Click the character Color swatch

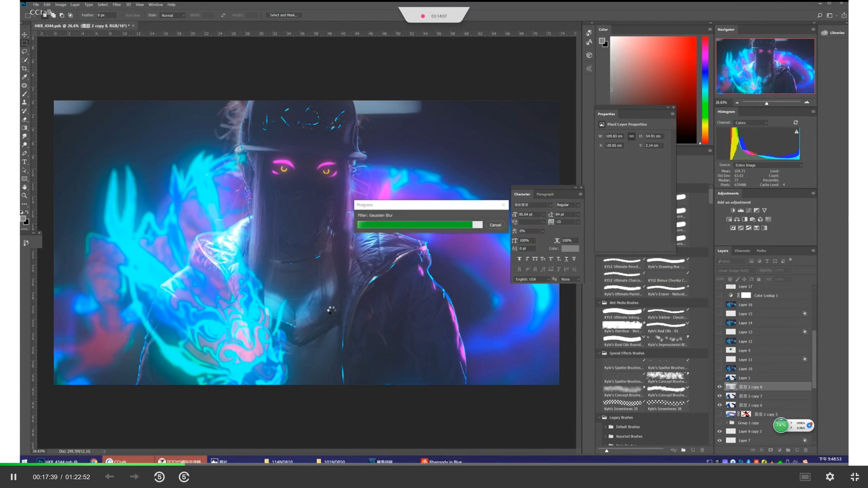point(570,248)
